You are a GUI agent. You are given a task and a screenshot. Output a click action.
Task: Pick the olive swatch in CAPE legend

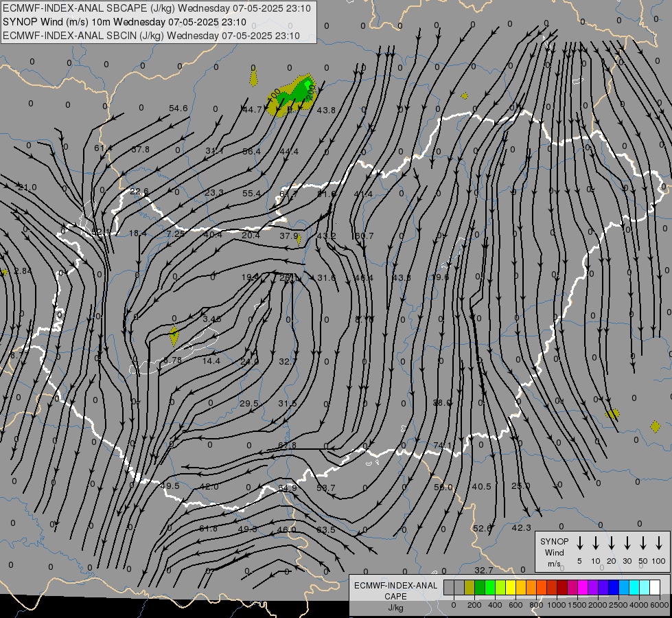pyautogui.click(x=470, y=587)
